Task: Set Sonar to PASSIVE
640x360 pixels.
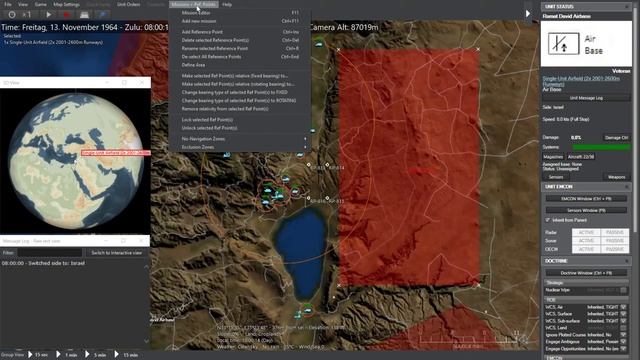Action: [615, 241]
